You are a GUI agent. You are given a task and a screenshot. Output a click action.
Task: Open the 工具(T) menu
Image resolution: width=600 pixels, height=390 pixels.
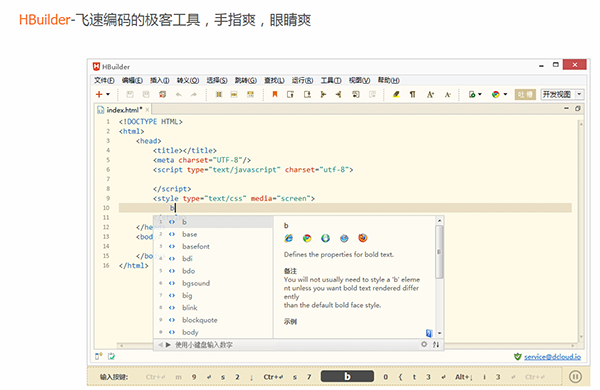pos(331,80)
